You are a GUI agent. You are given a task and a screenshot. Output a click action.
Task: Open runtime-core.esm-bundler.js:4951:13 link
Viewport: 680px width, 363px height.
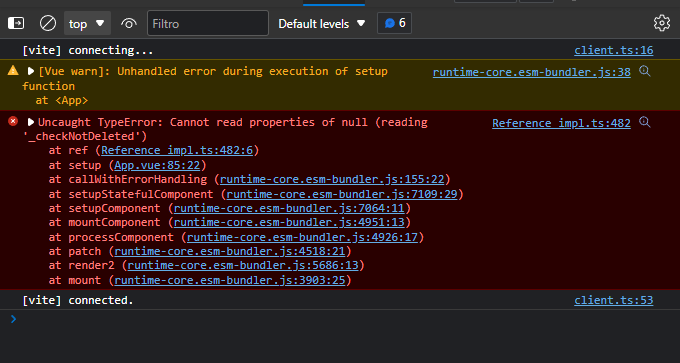coord(289,222)
